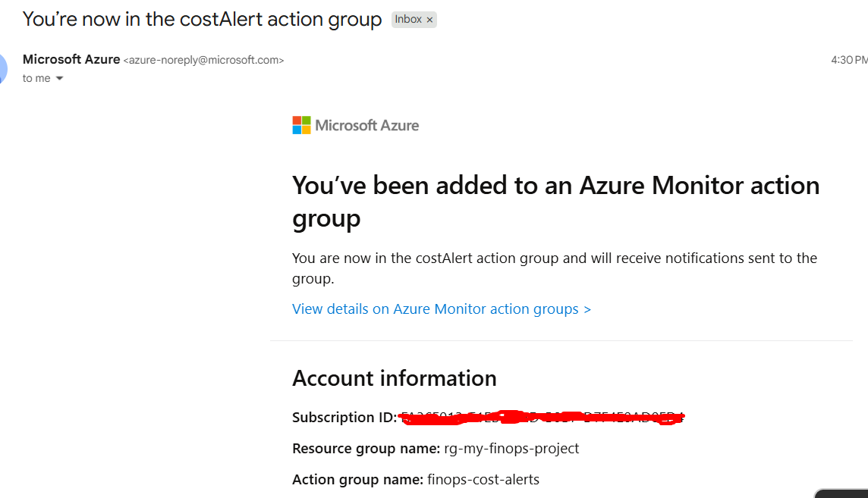Click the azure-noreply@microsoft.com sender address
The height and width of the screenshot is (498, 868).
203,60
